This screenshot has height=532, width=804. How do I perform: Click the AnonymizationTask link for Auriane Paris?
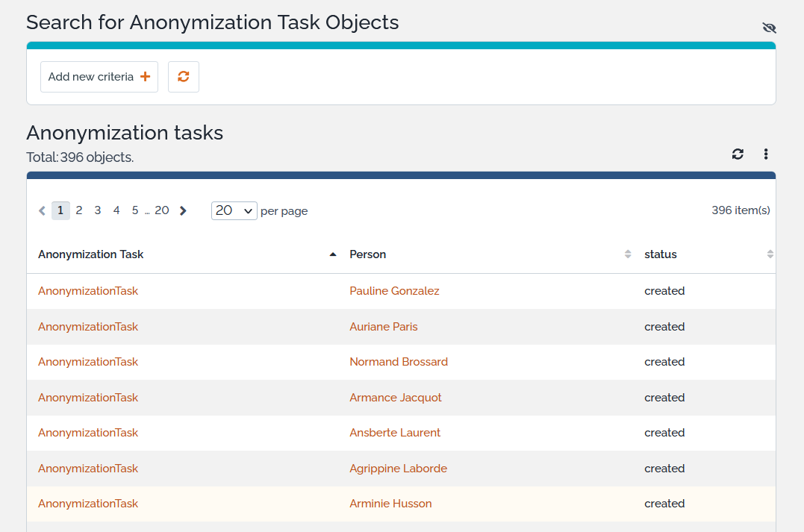pyautogui.click(x=88, y=327)
